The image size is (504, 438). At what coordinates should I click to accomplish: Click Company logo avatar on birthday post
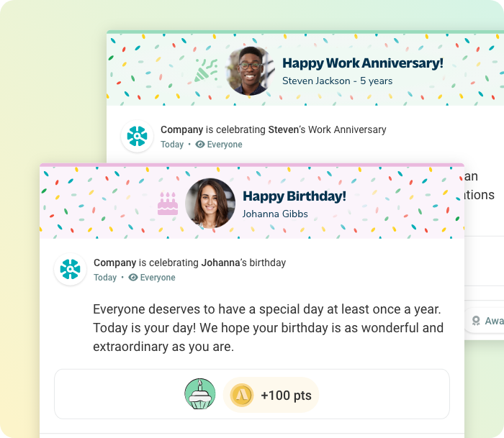coord(71,270)
